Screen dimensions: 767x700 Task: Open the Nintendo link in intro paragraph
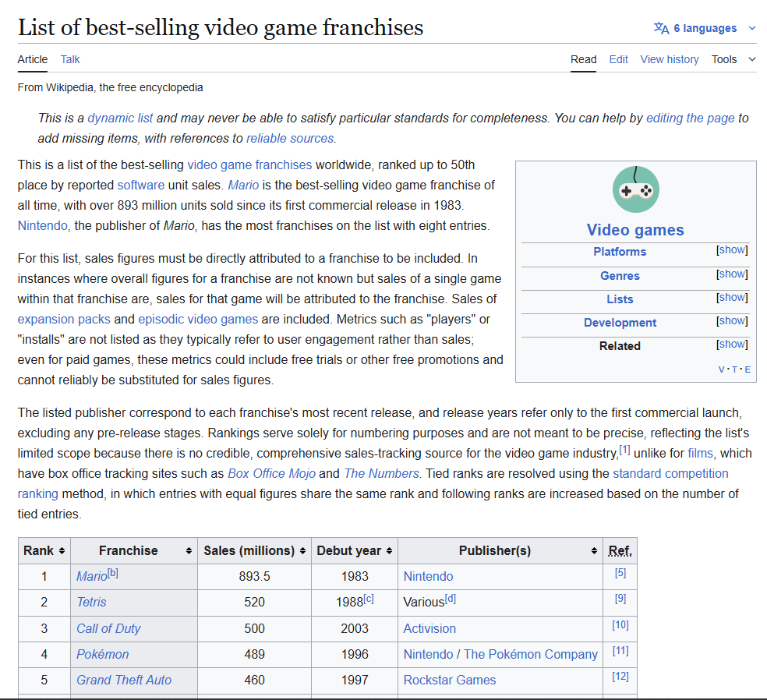click(43, 226)
